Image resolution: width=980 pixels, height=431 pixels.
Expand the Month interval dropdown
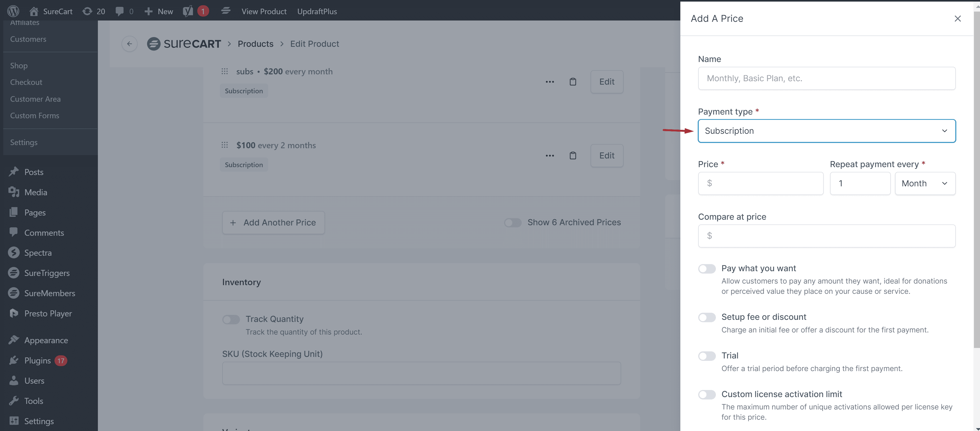[x=924, y=183]
